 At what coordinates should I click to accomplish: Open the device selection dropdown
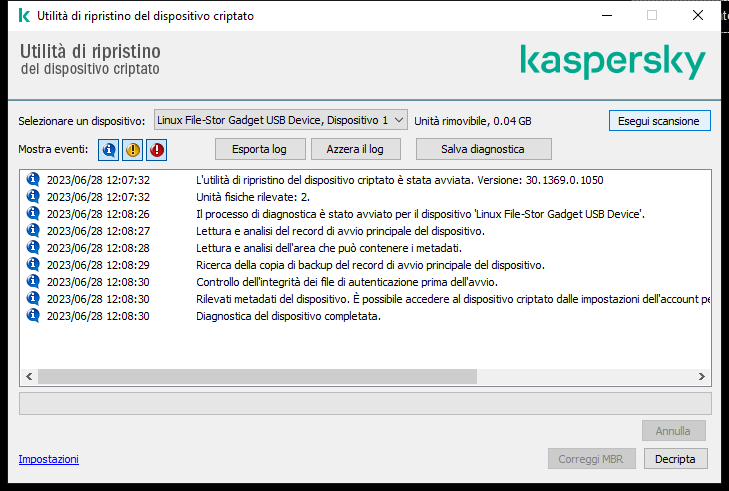(x=281, y=120)
